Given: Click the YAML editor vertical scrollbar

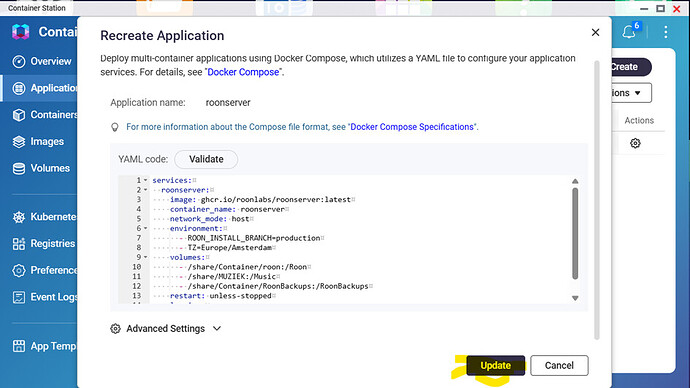Looking at the screenshot, I should (x=575, y=234).
